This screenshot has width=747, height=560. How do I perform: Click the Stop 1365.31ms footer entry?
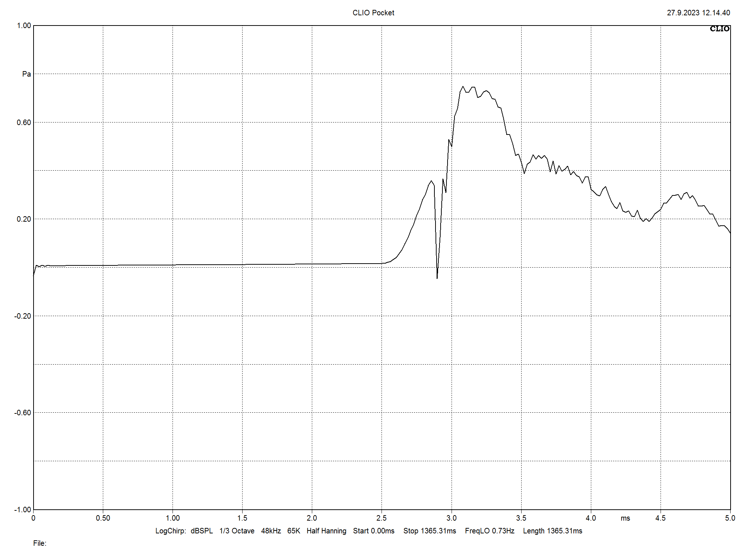pyautogui.click(x=430, y=531)
